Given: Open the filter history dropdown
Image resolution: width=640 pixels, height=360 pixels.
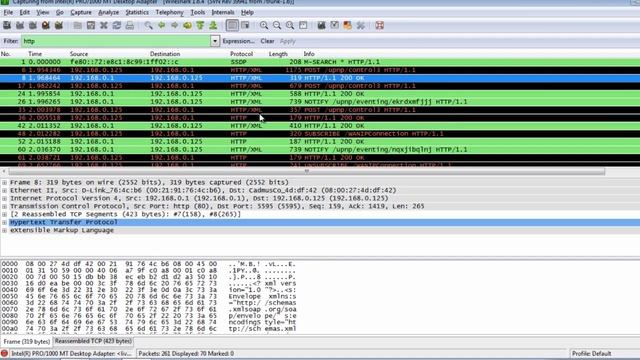Looking at the screenshot, I should 215,41.
